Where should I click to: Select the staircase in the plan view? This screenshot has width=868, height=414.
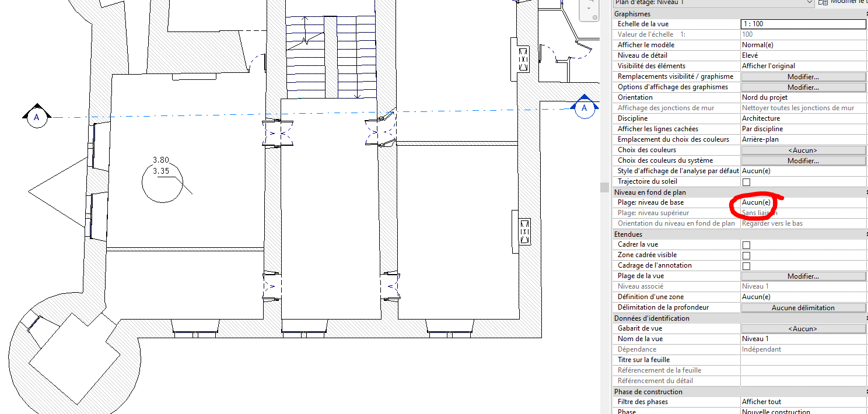330,57
